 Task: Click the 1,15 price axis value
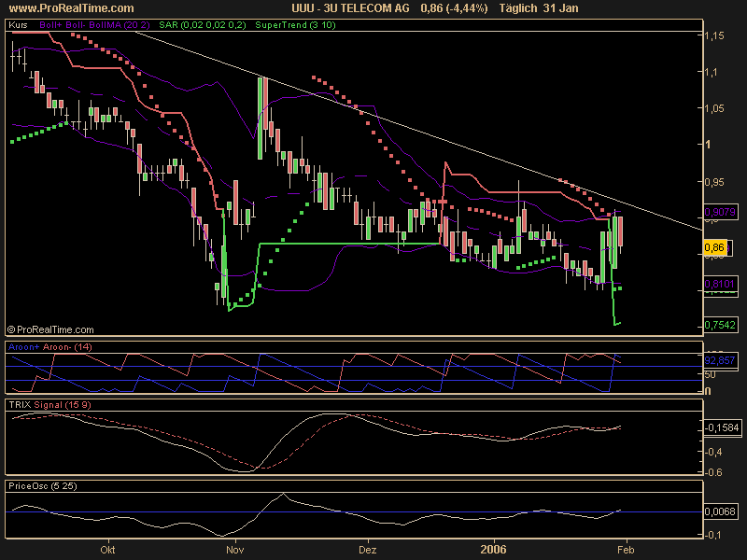click(714, 35)
